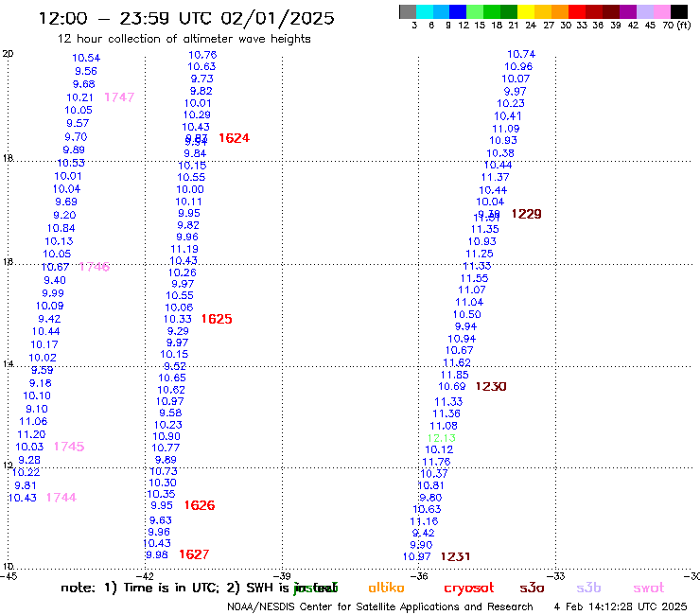The height and width of the screenshot is (615, 700).
Task: Pick the purple legend swatch near 42
Action: click(628, 11)
